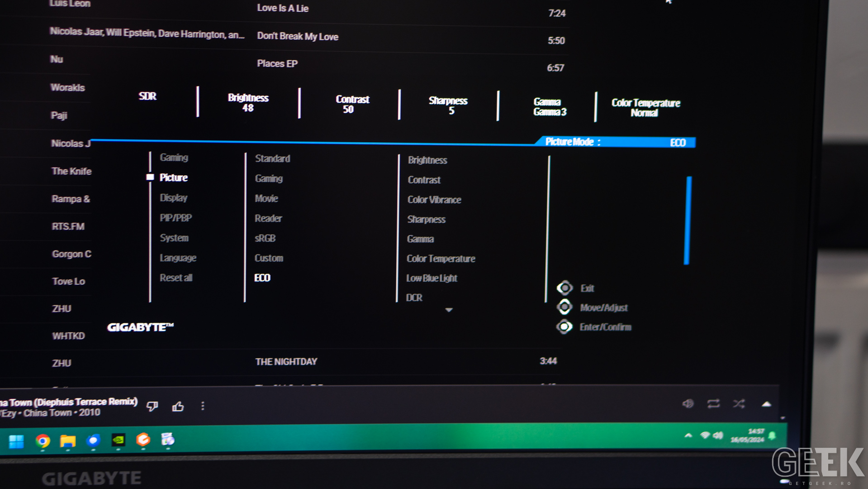Open the artist Tove Lo

point(68,281)
